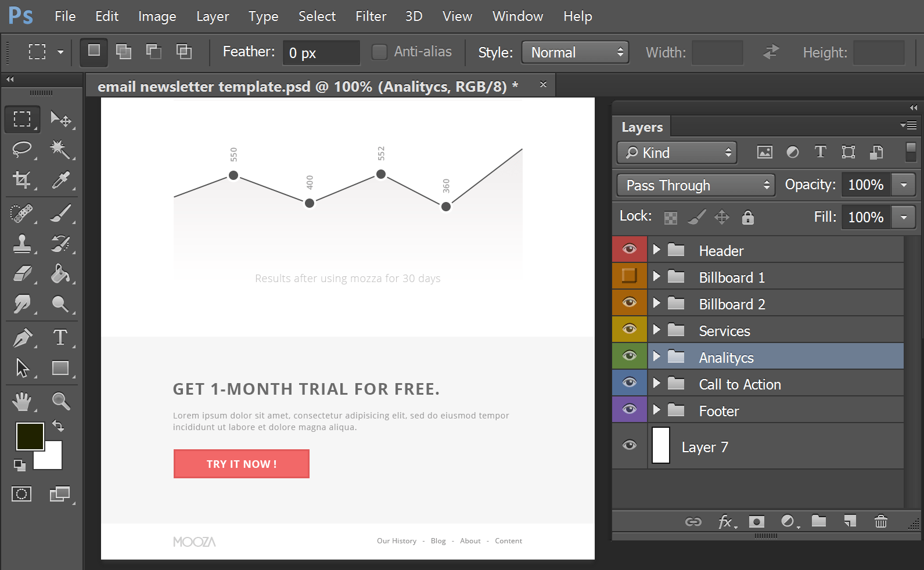Open the Layer menu
This screenshot has width=924, height=570.
[213, 16]
